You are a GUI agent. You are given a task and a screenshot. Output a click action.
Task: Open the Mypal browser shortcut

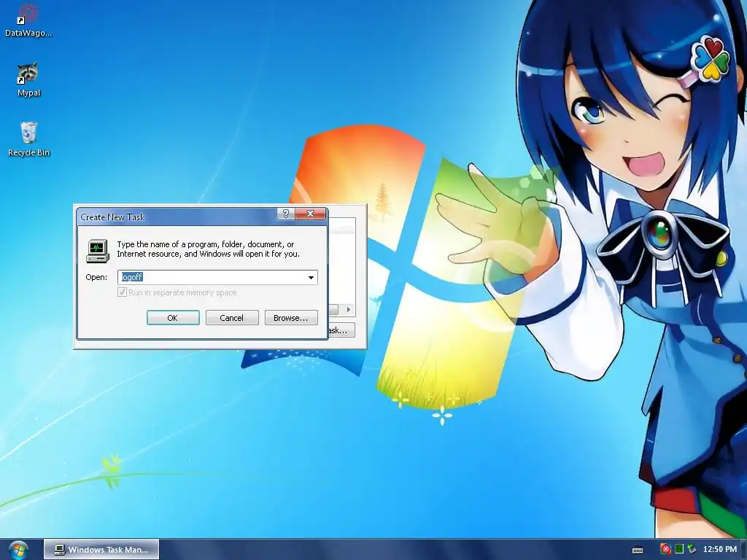click(28, 79)
